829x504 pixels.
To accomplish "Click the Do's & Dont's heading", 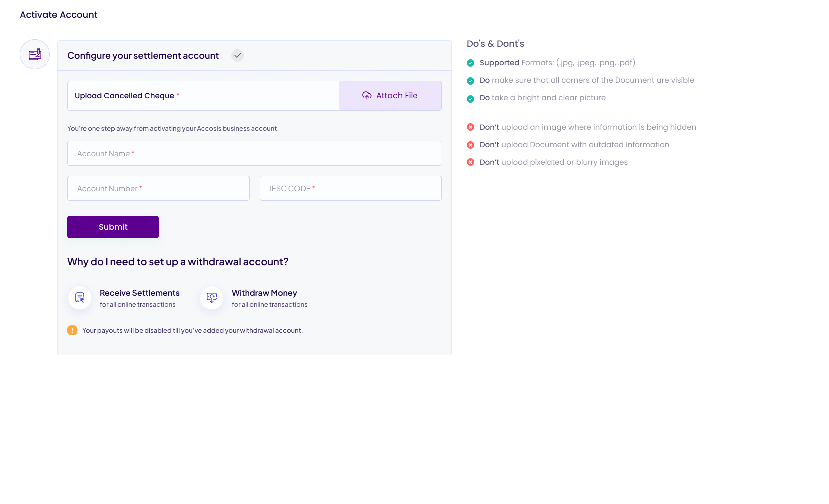I will click(x=495, y=44).
